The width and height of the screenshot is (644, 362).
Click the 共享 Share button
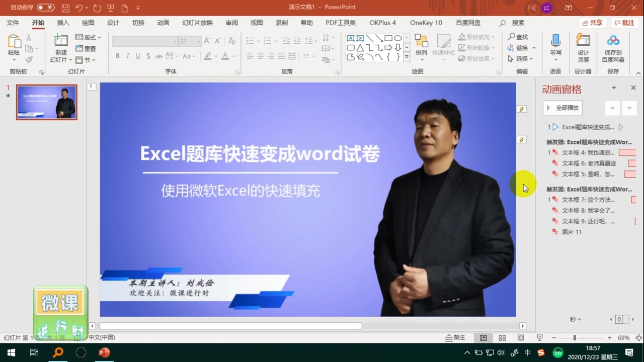(x=592, y=23)
